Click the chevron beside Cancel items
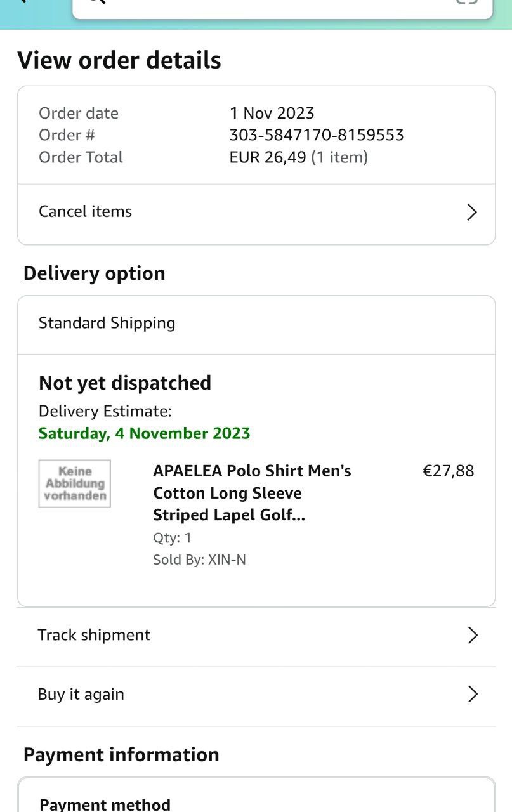The image size is (512, 812). (x=471, y=212)
